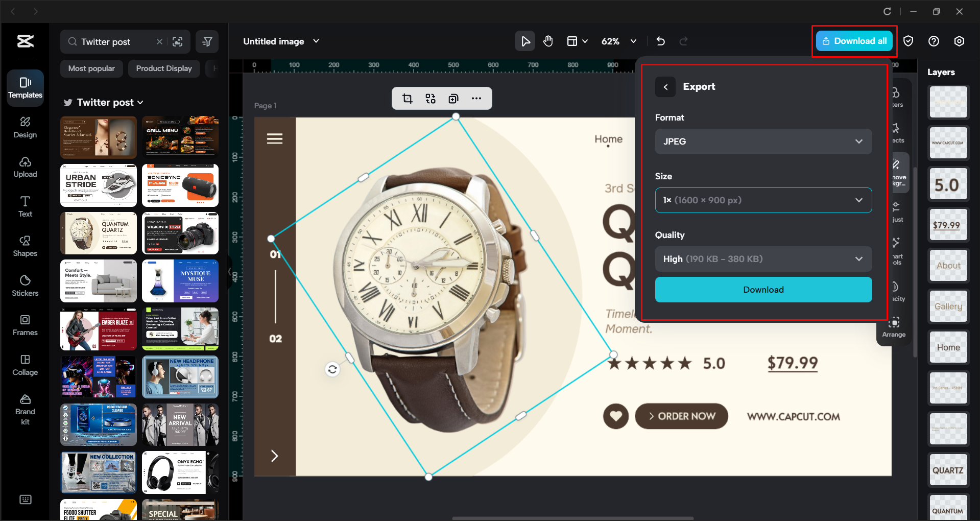The height and width of the screenshot is (521, 980).
Task: Choose the NEW HEADPHONE template
Action: pyautogui.click(x=180, y=377)
